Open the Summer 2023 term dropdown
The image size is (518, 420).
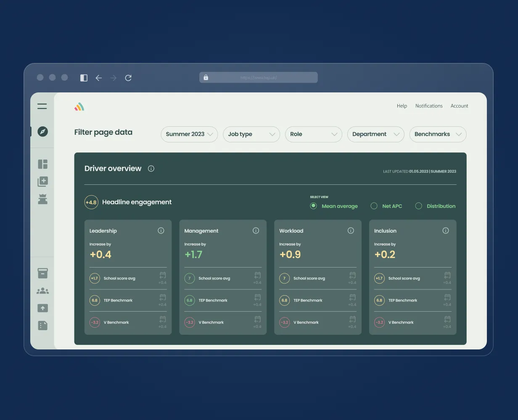[x=189, y=134]
